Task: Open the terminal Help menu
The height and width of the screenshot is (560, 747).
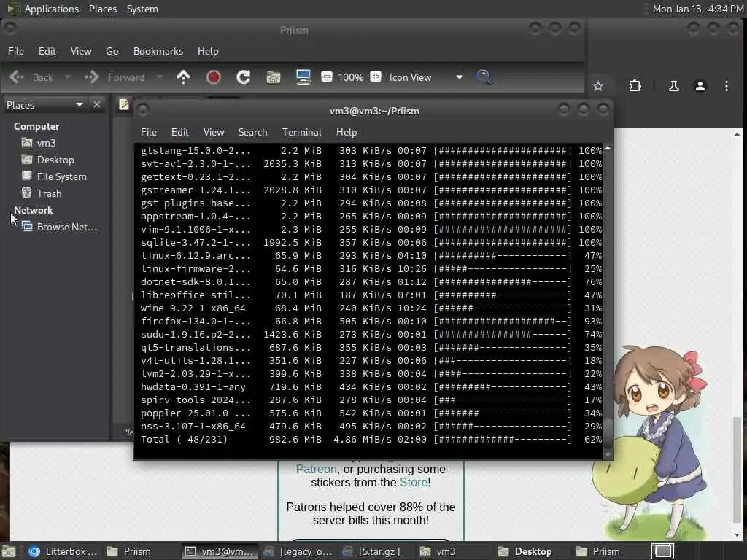Action: click(x=347, y=132)
